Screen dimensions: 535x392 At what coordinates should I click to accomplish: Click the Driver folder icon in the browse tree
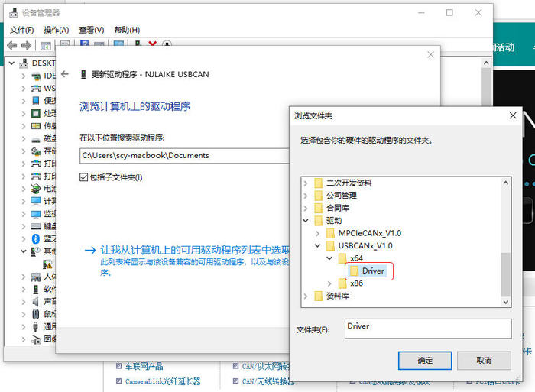coord(355,271)
